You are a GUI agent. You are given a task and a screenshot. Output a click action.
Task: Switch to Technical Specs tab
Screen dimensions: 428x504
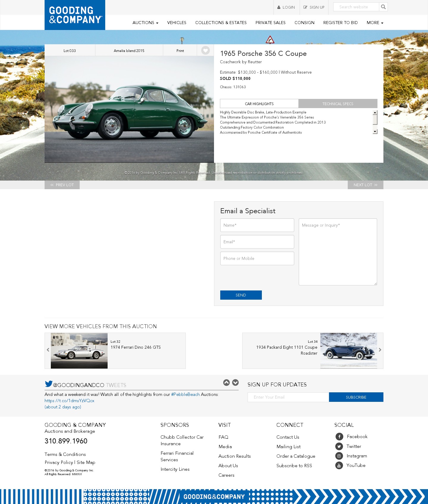click(x=338, y=104)
